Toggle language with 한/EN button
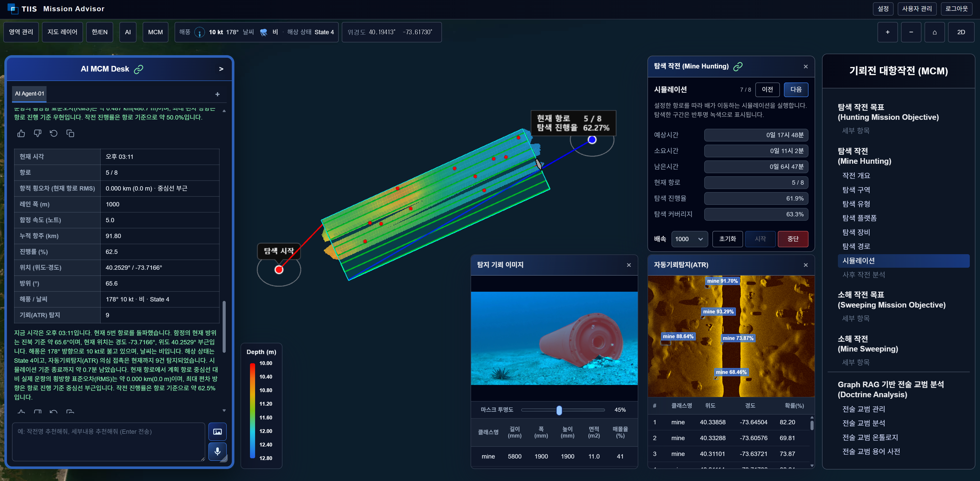The width and height of the screenshot is (980, 481). (99, 32)
